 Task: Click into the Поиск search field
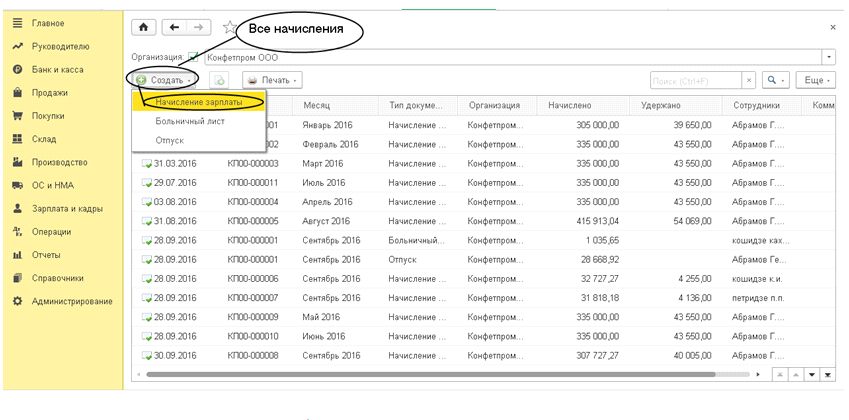[694, 79]
